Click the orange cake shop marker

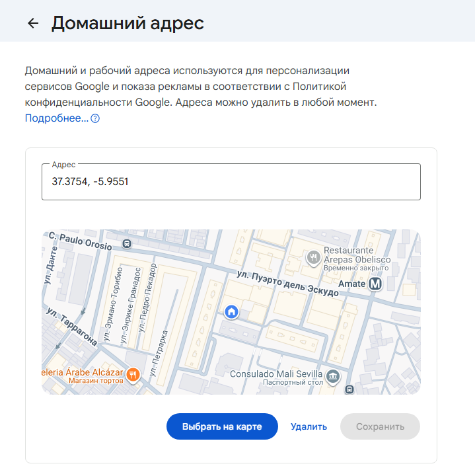[133, 375]
